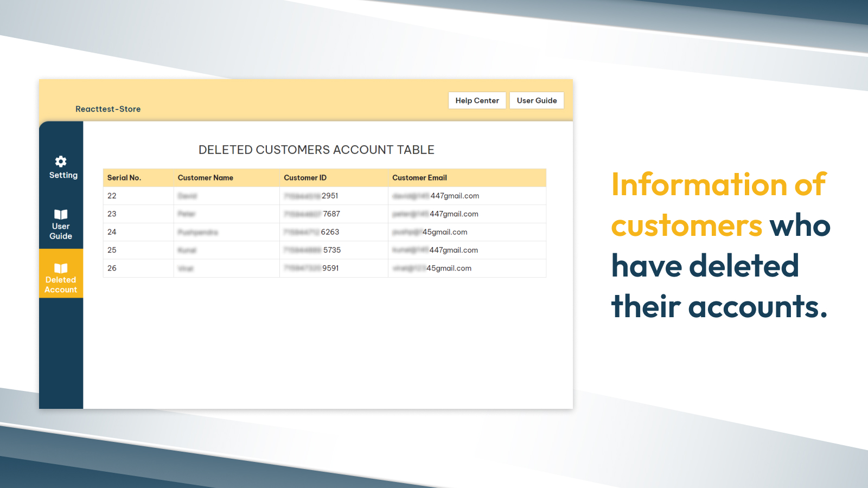Switch to User Guide sidebar label

61,231
